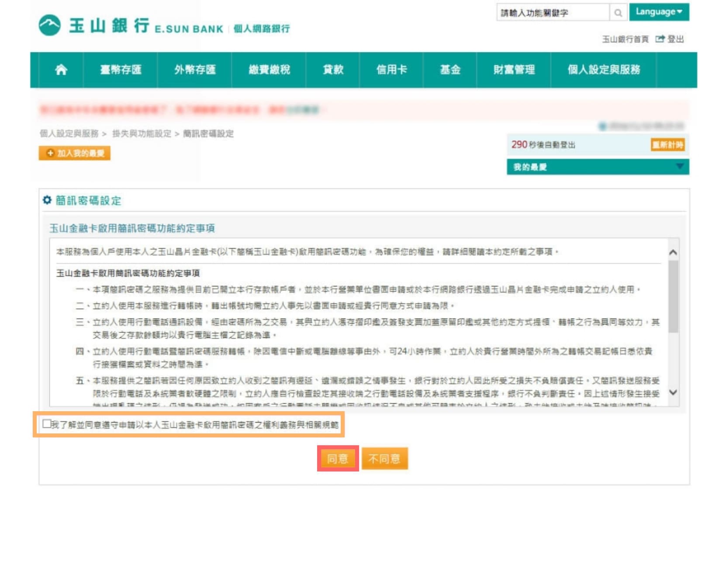This screenshot has height=588, width=726.
Task: Open 玉山銀行首頁 link
Action: click(625, 39)
